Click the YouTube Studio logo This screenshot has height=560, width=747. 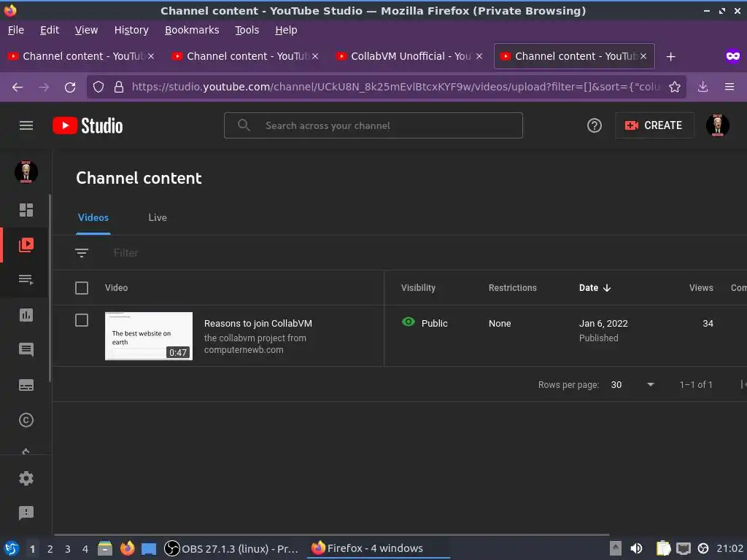coord(88,125)
